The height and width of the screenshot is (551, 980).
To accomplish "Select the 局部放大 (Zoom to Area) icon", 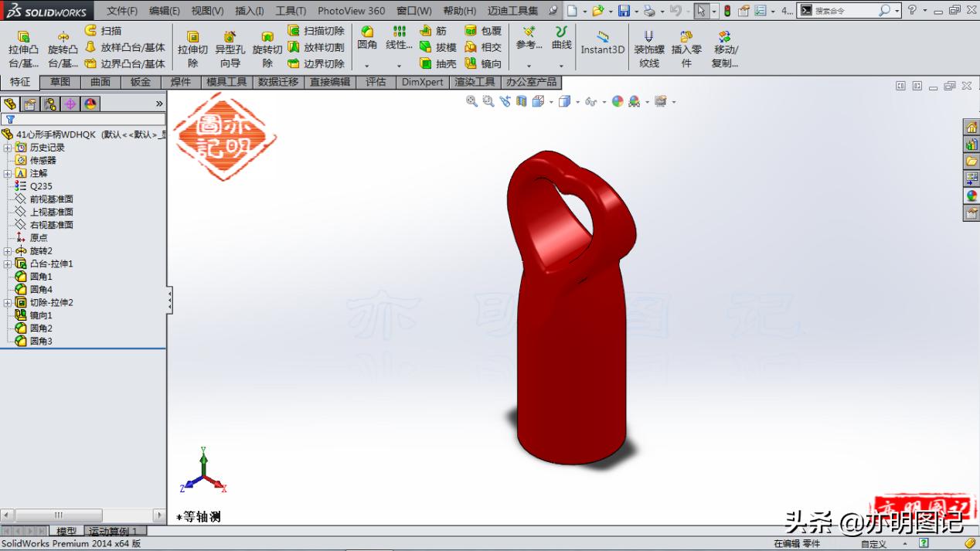I will 488,101.
